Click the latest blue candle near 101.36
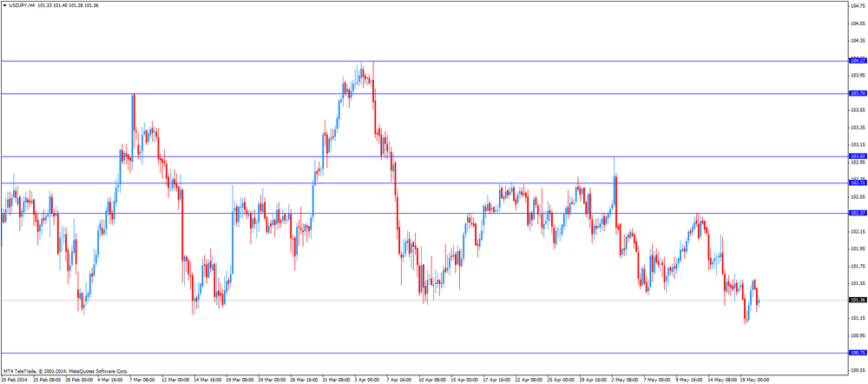Screen dimensions: 868x384 [759, 302]
